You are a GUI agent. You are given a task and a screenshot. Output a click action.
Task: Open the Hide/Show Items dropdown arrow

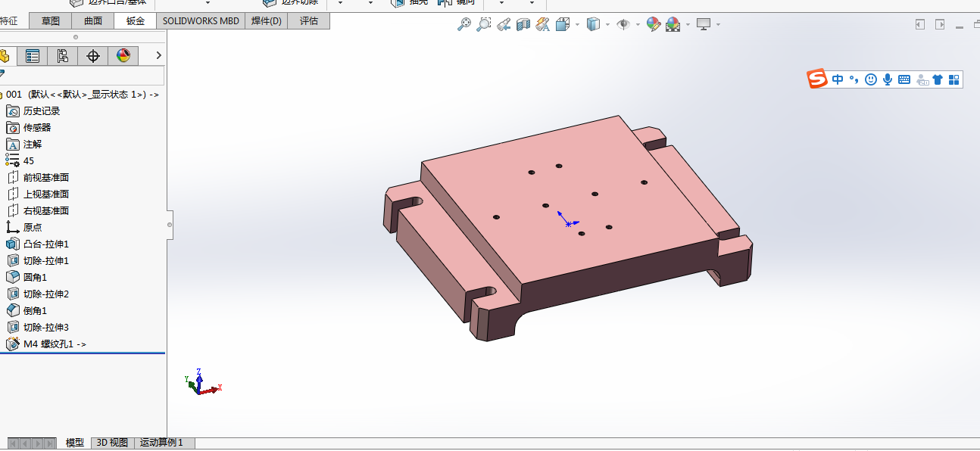point(638,24)
